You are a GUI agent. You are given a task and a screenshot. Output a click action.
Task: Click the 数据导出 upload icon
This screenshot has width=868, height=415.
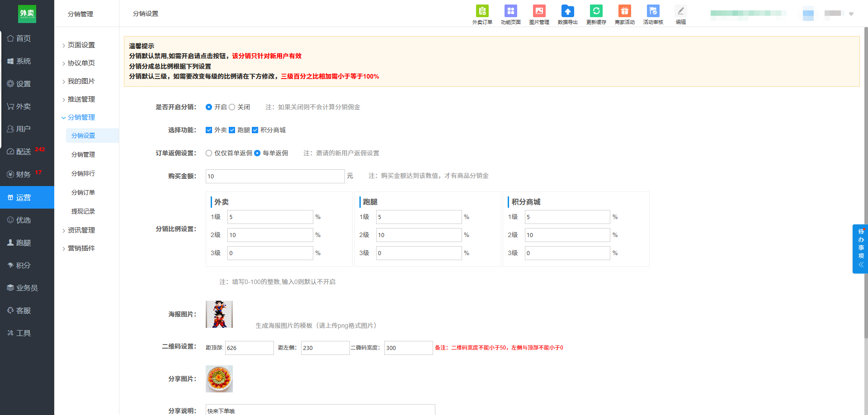click(567, 11)
